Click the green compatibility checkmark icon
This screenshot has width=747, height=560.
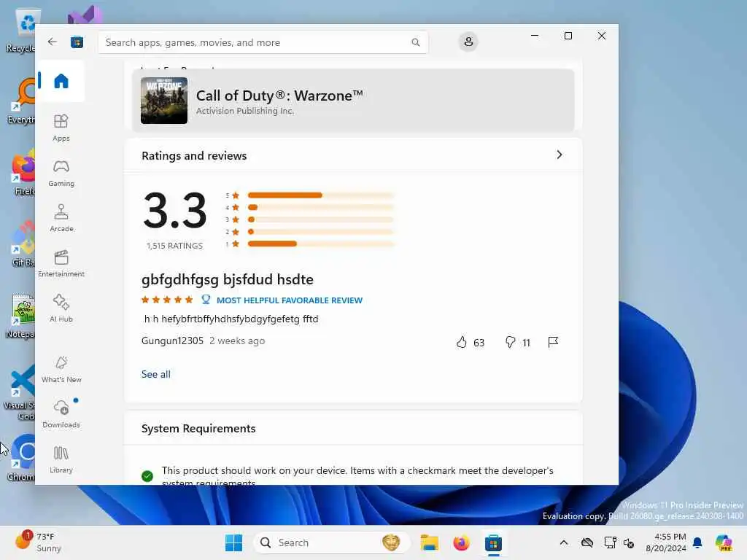(x=147, y=475)
